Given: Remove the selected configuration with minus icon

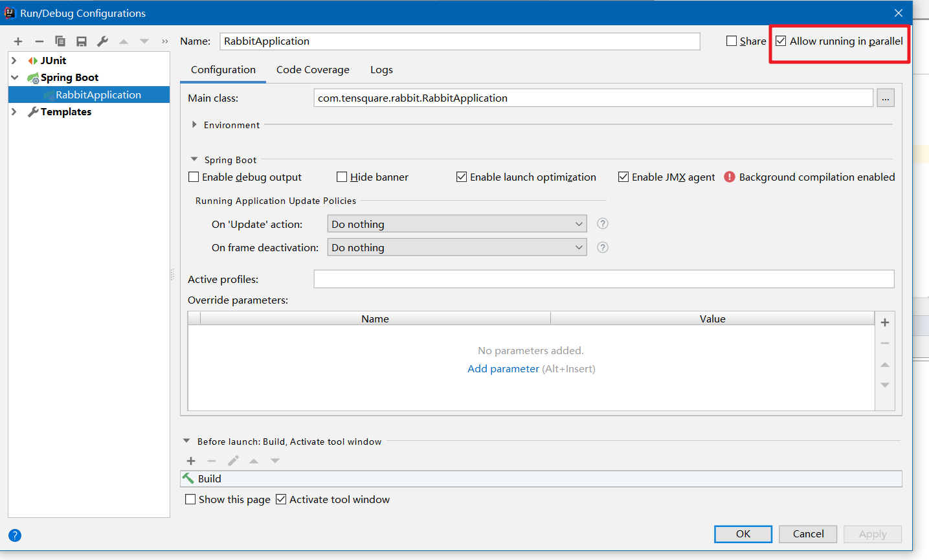Looking at the screenshot, I should (39, 41).
